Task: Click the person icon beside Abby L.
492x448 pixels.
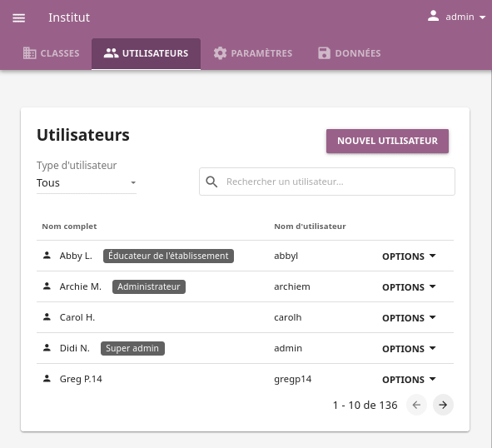Action: point(47,256)
